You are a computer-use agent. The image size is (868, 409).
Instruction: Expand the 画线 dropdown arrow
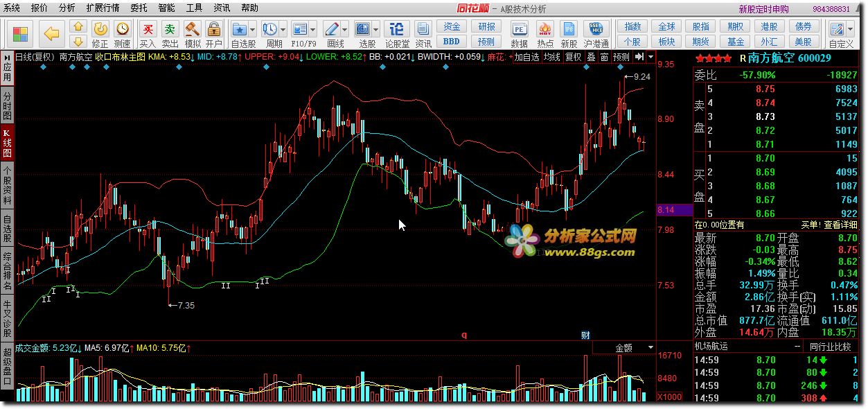344,30
